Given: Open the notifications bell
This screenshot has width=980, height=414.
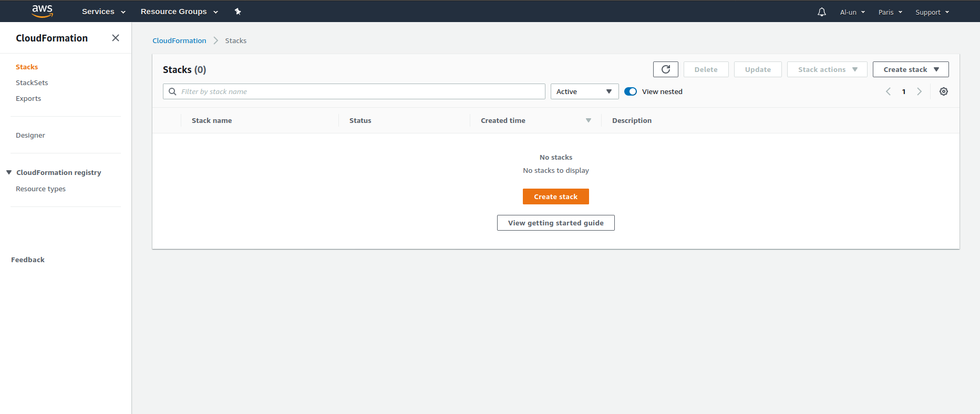Looking at the screenshot, I should point(822,12).
